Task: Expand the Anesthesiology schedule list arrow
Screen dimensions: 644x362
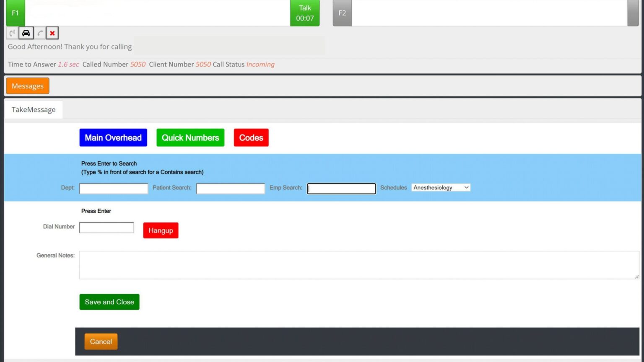Action: point(466,187)
